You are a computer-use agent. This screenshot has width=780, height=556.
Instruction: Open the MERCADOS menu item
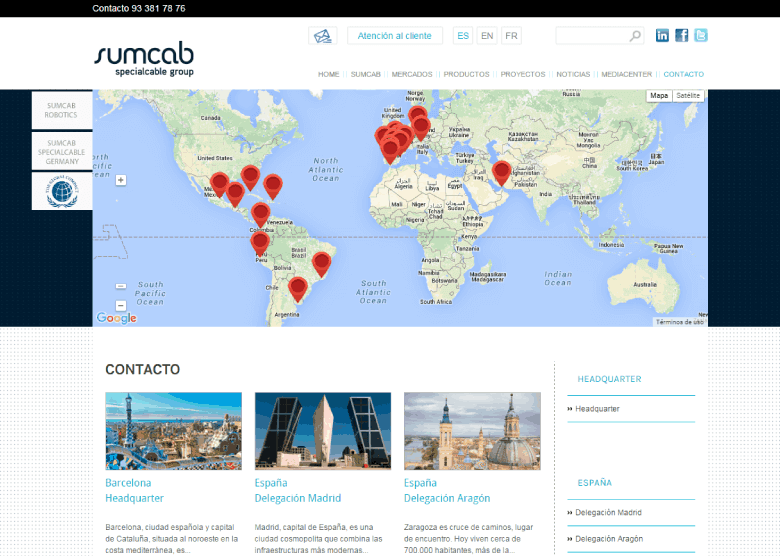point(412,74)
